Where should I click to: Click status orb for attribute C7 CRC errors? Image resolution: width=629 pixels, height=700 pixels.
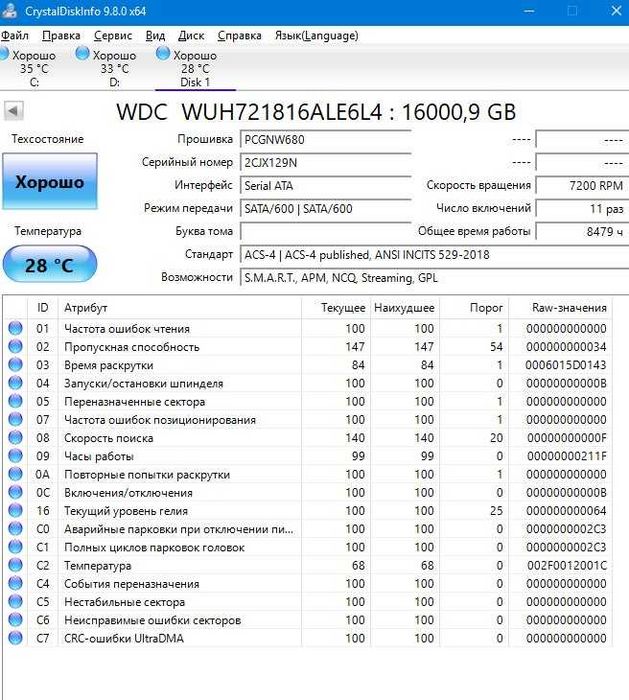tap(16, 638)
